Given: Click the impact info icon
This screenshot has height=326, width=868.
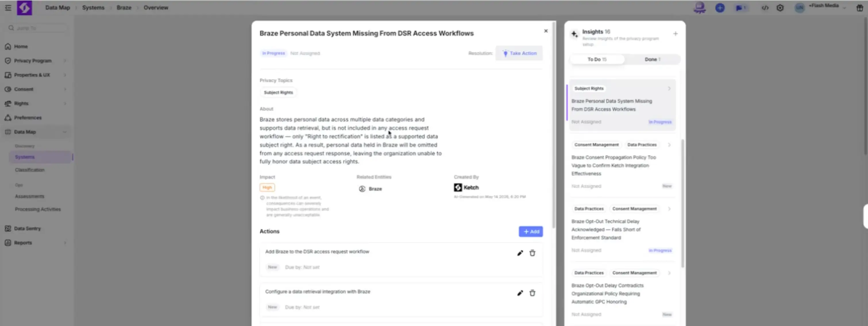Looking at the screenshot, I should 262,198.
